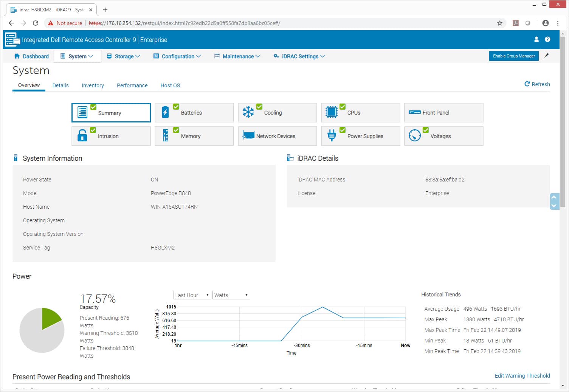Expand the Maintenance menu

(237, 56)
